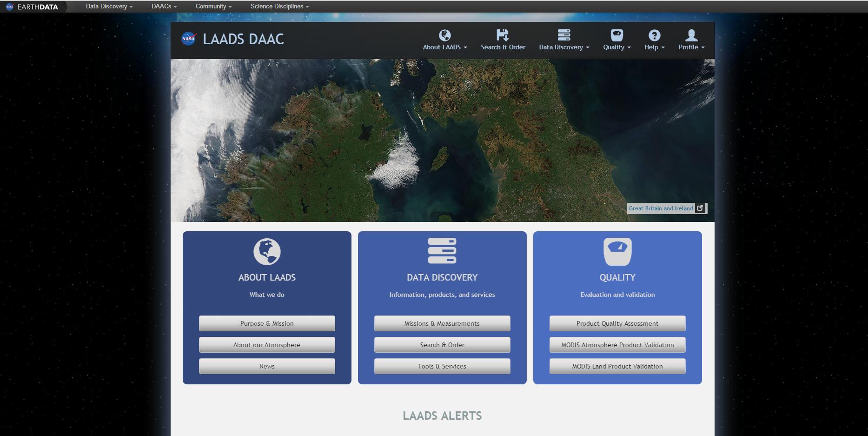This screenshot has height=436, width=868.
Task: Click the globe icon above About LAADS menu
Action: (x=445, y=35)
